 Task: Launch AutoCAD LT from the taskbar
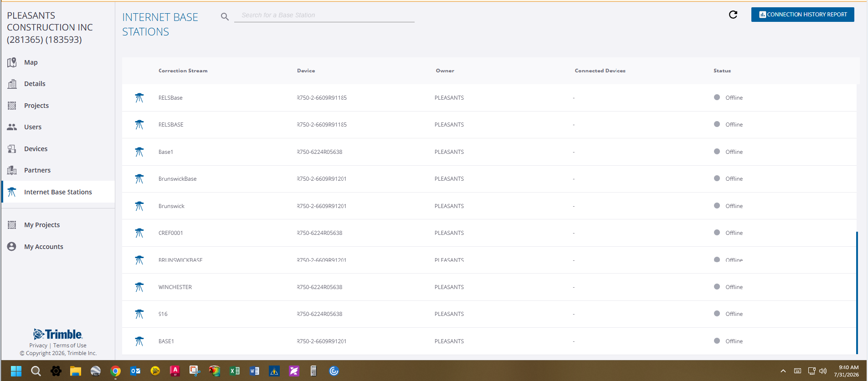click(175, 371)
